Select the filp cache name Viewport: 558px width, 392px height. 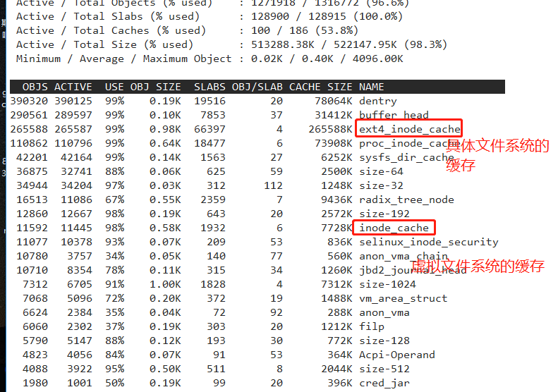(372, 326)
